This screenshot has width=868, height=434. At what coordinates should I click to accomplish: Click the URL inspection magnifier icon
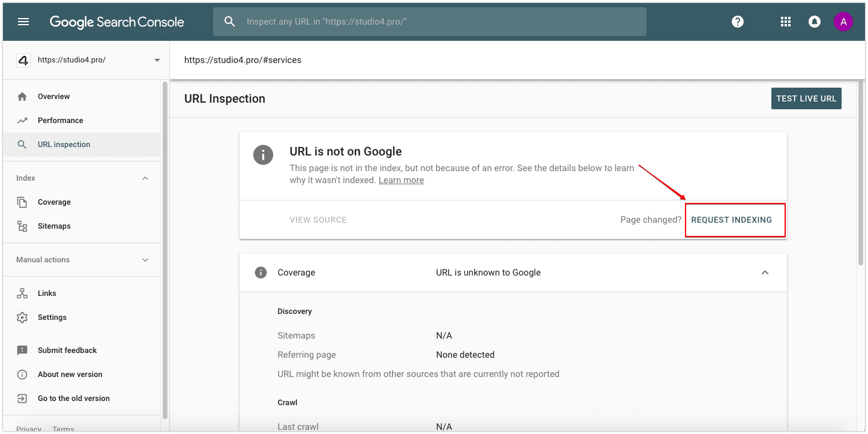pyautogui.click(x=22, y=145)
